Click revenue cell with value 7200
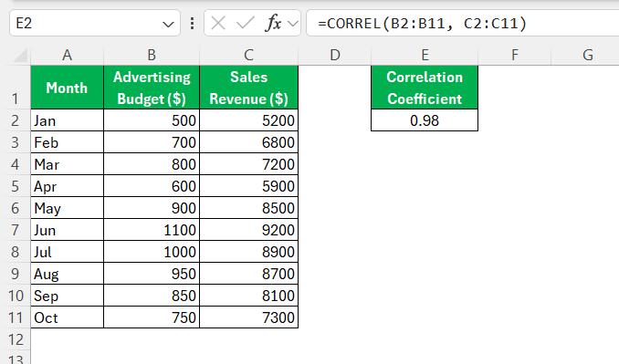Image resolution: width=619 pixels, height=364 pixels. [x=248, y=164]
